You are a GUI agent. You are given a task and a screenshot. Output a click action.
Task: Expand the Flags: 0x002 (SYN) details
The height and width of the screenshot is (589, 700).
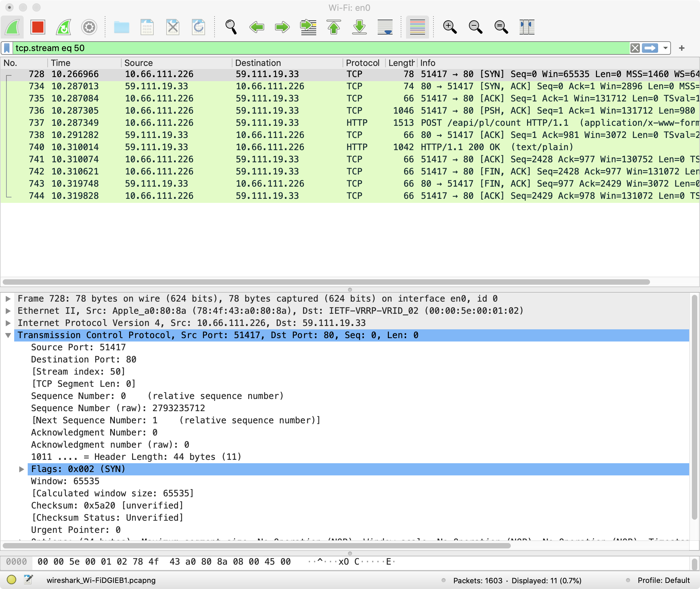point(22,469)
